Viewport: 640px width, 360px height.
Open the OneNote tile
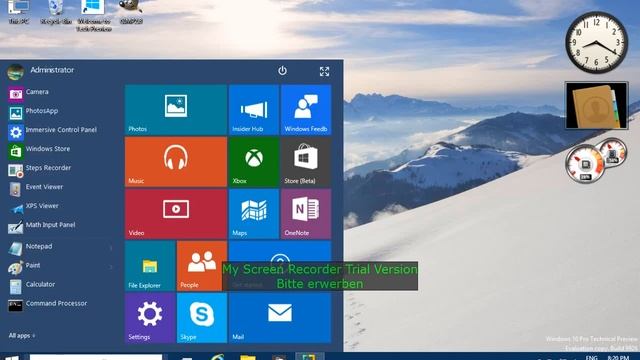pos(306,214)
